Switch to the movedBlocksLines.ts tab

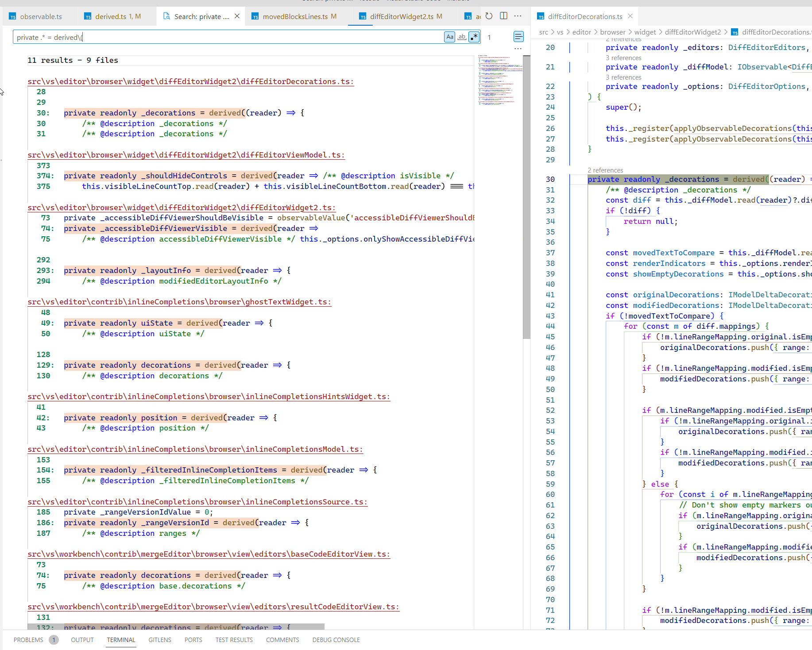(x=296, y=16)
